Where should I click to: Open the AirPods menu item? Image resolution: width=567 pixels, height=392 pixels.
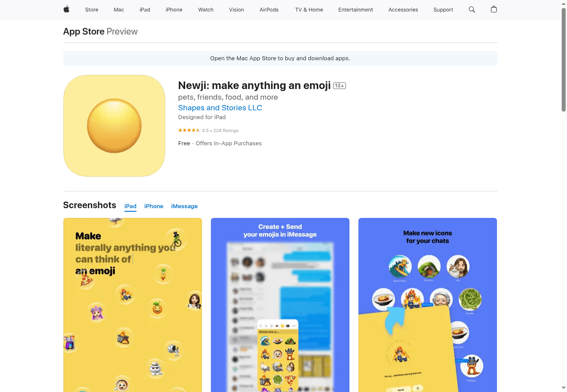point(269,10)
